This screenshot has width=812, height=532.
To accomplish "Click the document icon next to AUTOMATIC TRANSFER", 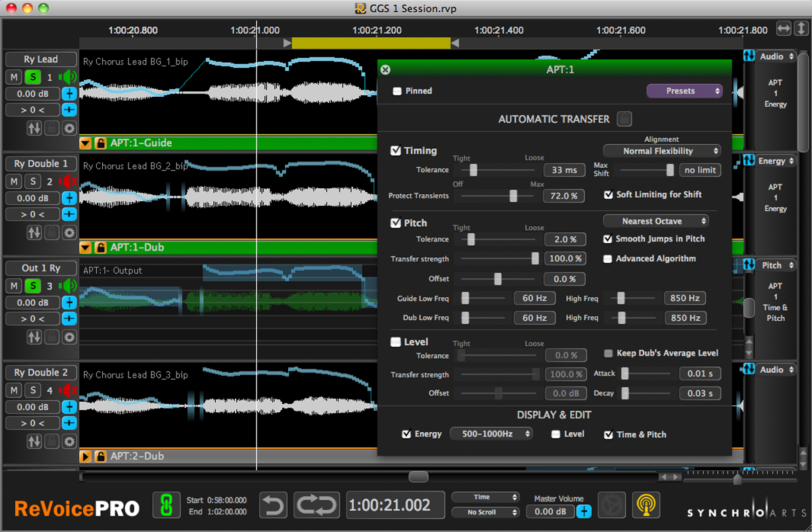I will coord(625,119).
